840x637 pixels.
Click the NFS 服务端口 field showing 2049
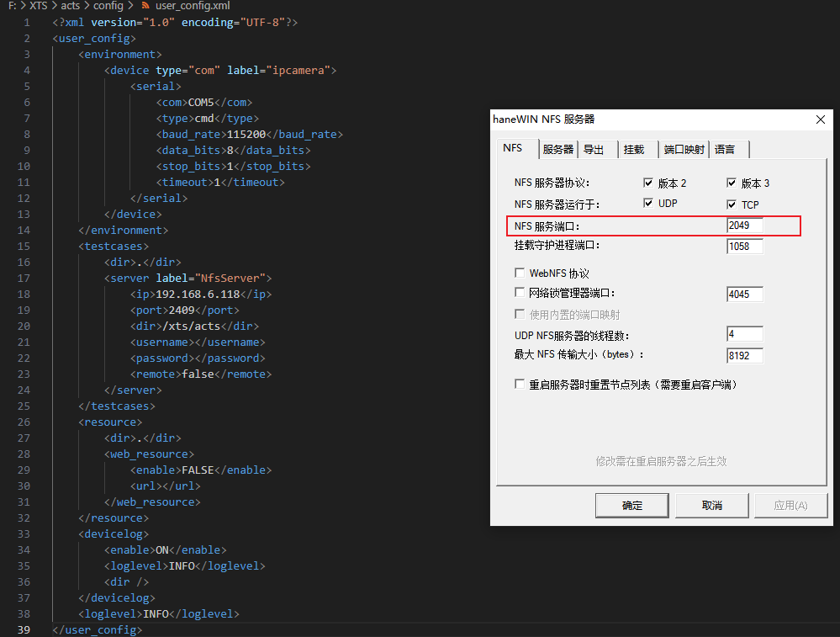(x=745, y=226)
